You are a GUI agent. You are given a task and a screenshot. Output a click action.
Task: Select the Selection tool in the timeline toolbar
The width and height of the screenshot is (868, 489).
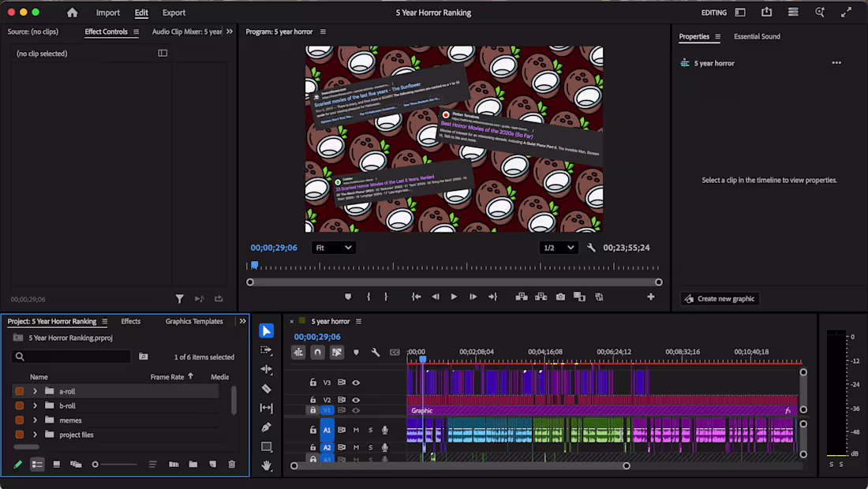266,330
